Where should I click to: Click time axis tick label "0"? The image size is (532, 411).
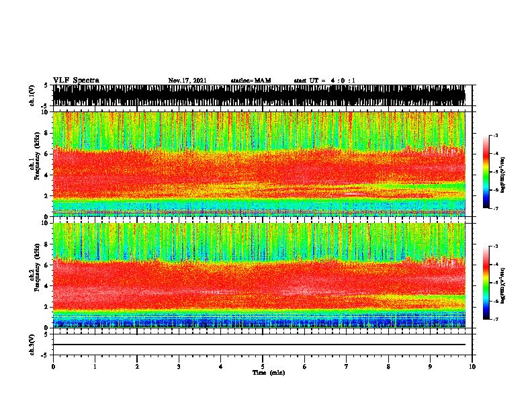(x=53, y=367)
